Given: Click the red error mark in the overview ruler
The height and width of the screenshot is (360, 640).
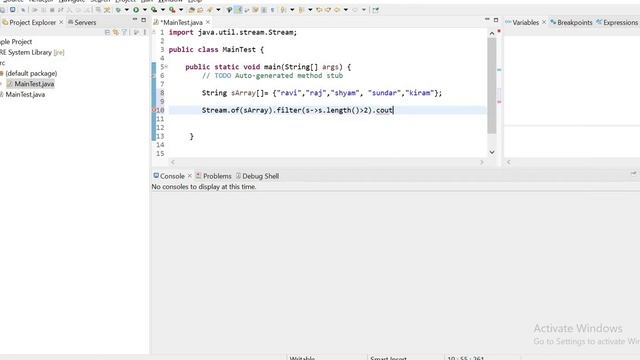Looking at the screenshot, I should click(x=499, y=102).
